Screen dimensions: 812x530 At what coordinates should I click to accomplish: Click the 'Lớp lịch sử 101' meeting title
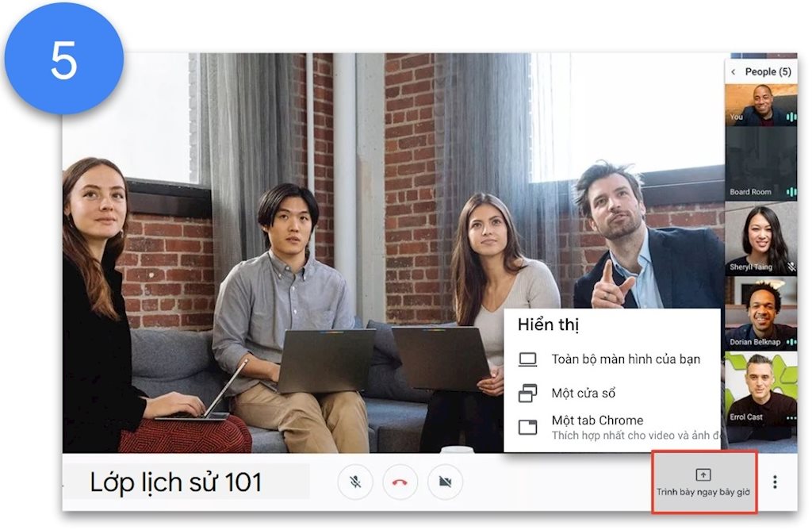pyautogui.click(x=175, y=482)
